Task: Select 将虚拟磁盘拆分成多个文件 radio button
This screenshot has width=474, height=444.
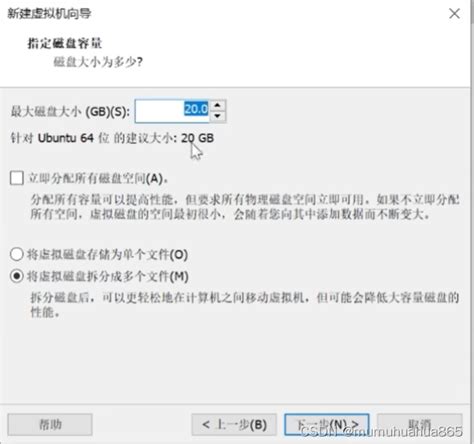Action: [17, 276]
